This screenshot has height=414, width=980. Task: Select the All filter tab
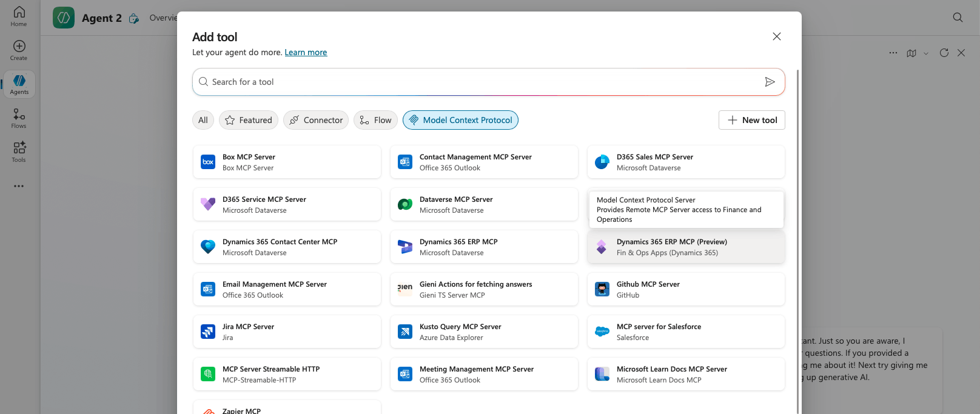coord(203,120)
